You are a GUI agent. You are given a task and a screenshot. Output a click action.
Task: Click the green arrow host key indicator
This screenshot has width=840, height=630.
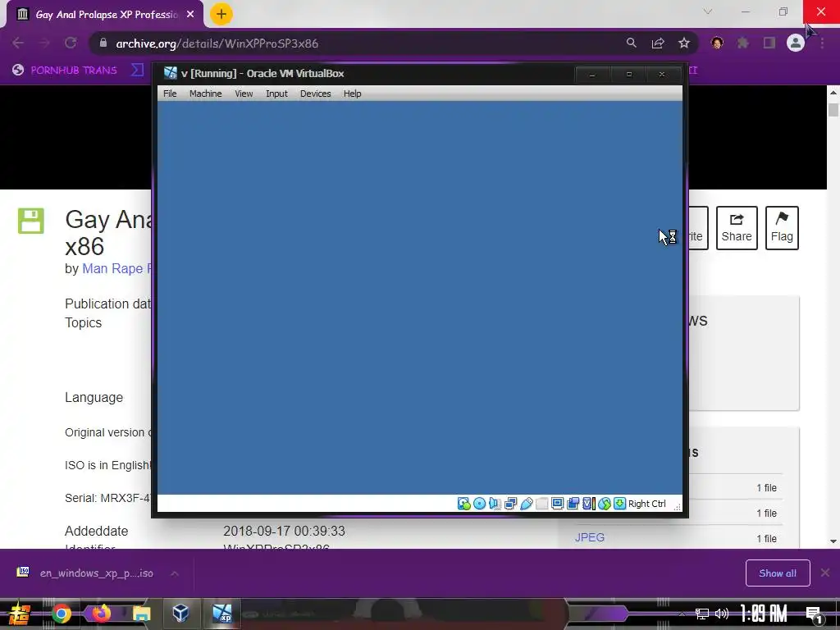point(620,504)
